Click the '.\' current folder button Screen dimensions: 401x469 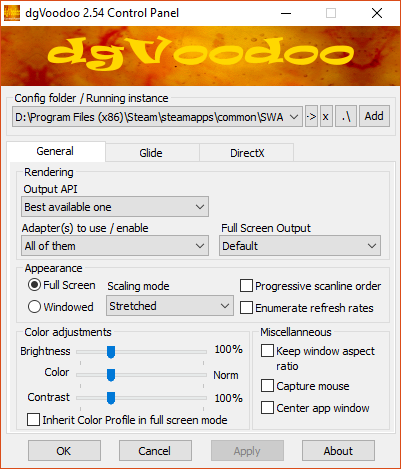pos(346,117)
